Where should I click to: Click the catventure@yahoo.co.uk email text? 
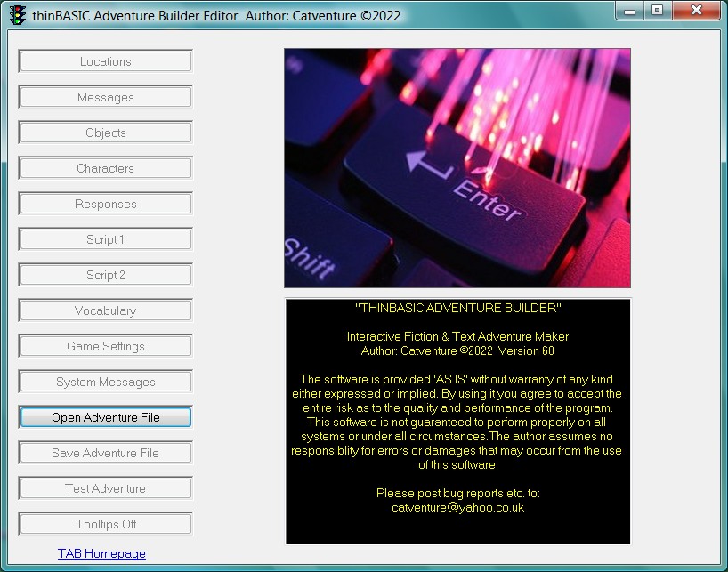[457, 508]
